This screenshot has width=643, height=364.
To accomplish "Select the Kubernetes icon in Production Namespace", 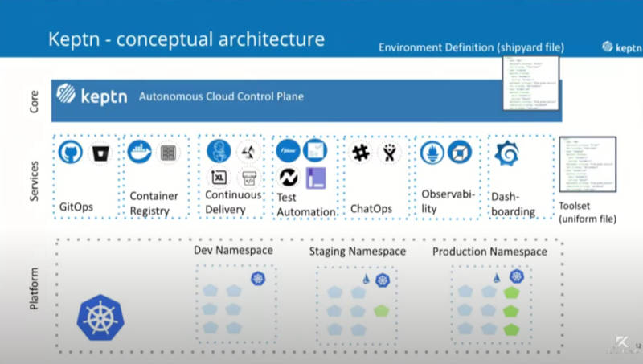I will tap(517, 276).
